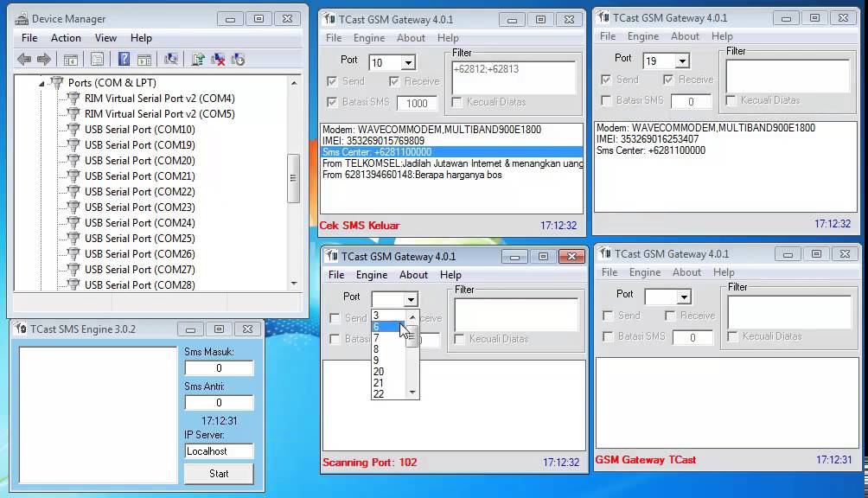Click the blue Help question mark icon
868x498 pixels.
[124, 59]
